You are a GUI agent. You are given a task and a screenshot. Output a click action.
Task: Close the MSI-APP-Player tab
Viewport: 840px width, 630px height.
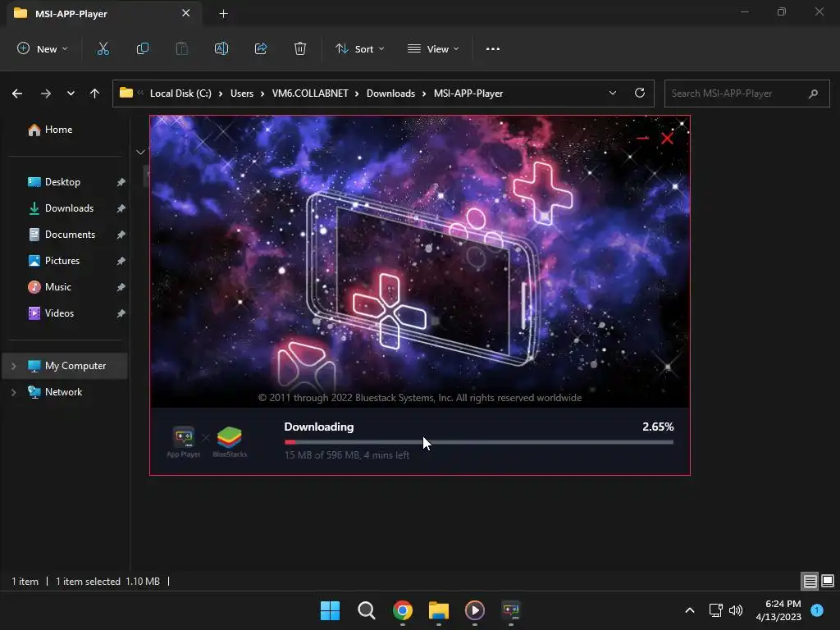(x=186, y=13)
